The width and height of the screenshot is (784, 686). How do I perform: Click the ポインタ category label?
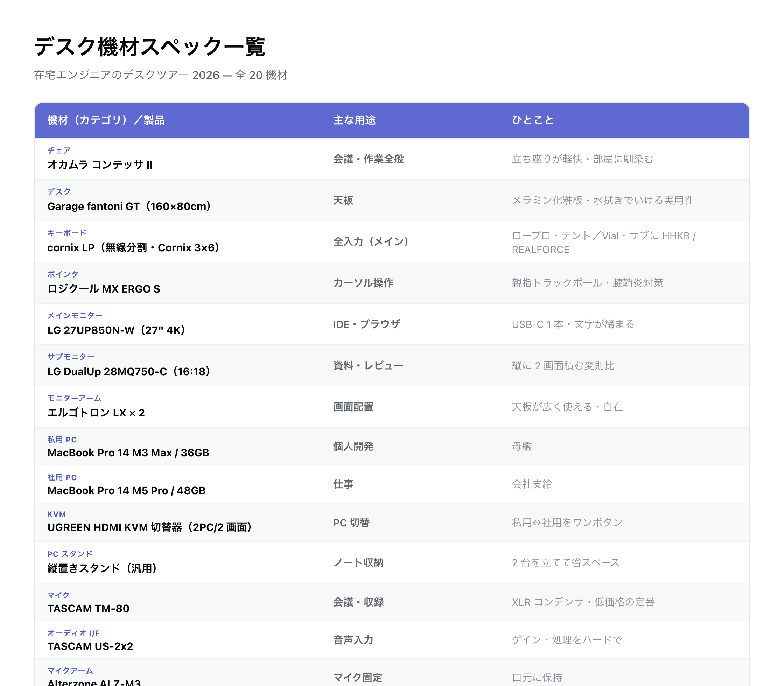pos(63,274)
